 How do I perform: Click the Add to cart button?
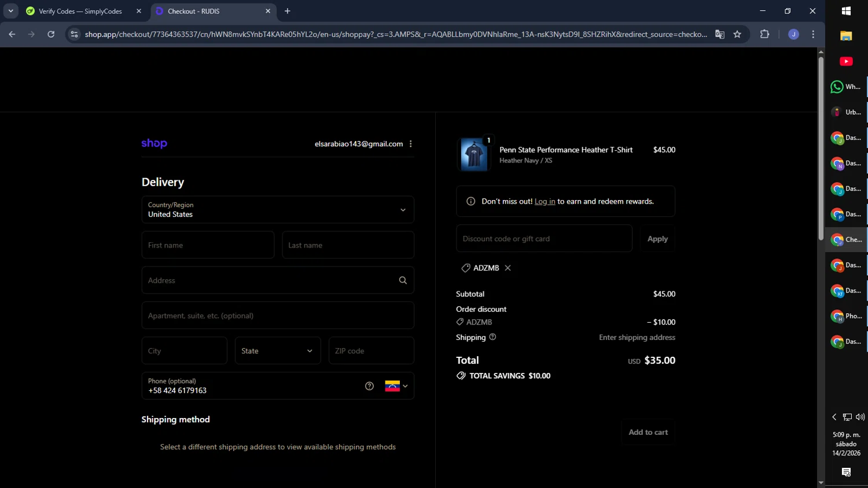(648, 432)
